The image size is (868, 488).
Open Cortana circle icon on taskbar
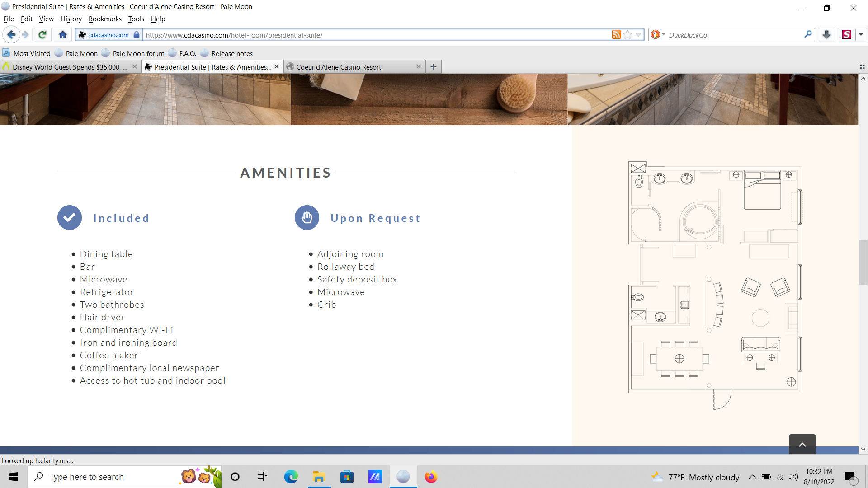click(x=235, y=477)
